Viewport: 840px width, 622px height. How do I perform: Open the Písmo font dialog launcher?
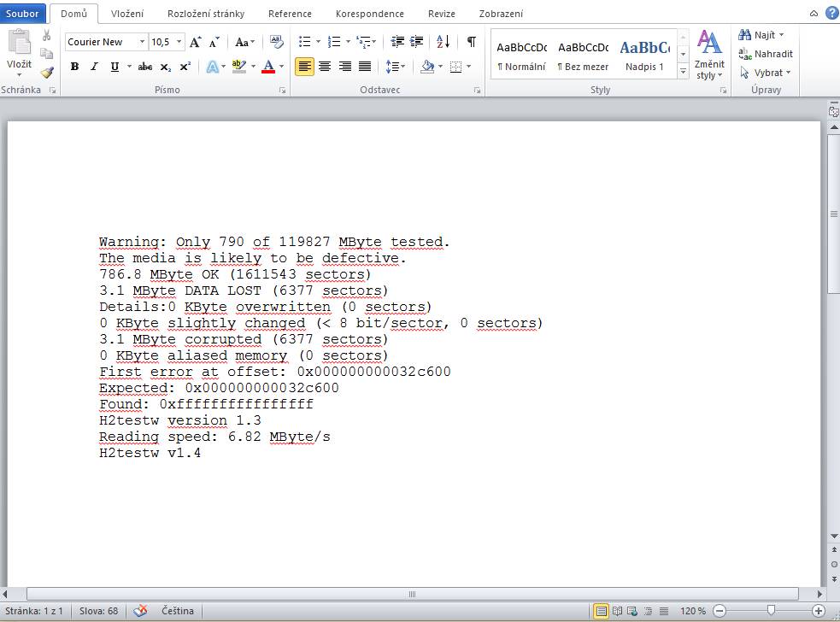click(282, 91)
